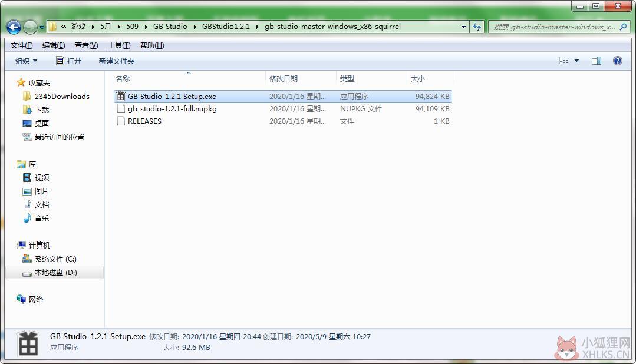Expand the 组织 dropdown menu

click(26, 61)
